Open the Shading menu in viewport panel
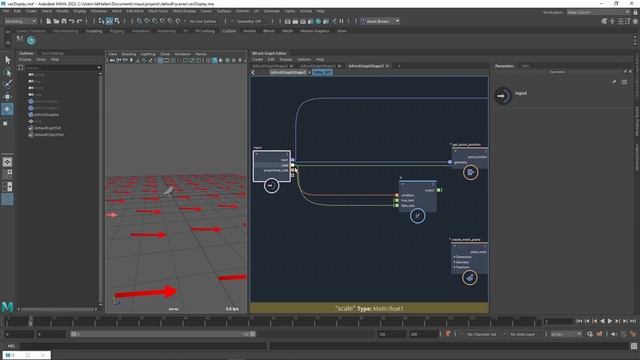 (129, 54)
